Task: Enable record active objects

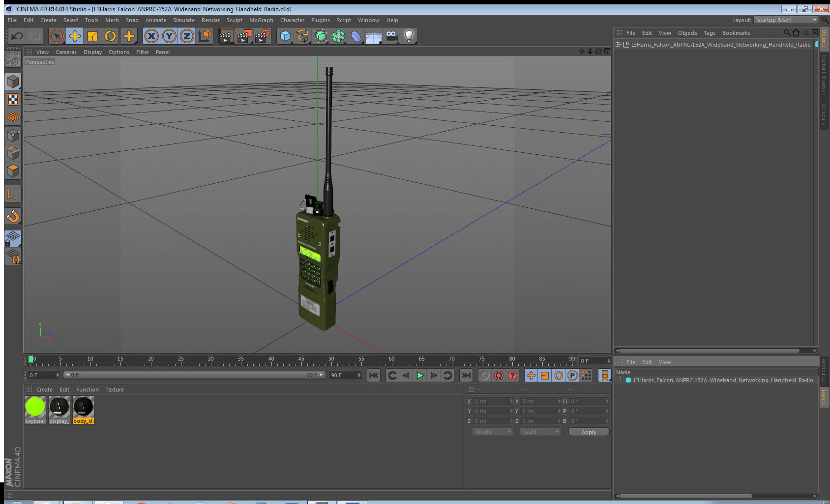Action: tap(485, 375)
